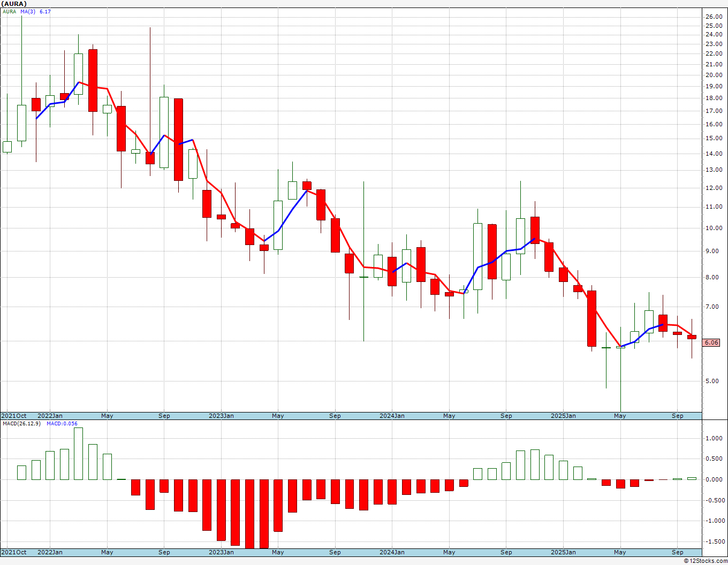Click the 25.00 price axis label

(x=714, y=26)
